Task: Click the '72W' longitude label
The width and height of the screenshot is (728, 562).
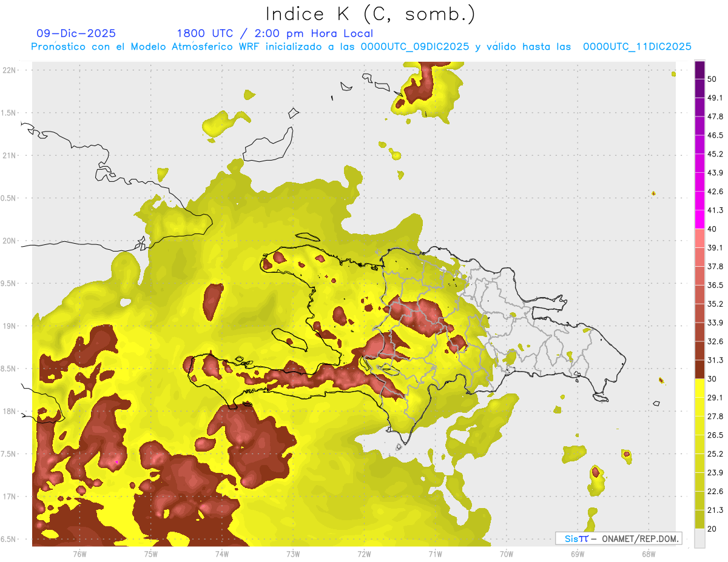Action: click(x=364, y=554)
